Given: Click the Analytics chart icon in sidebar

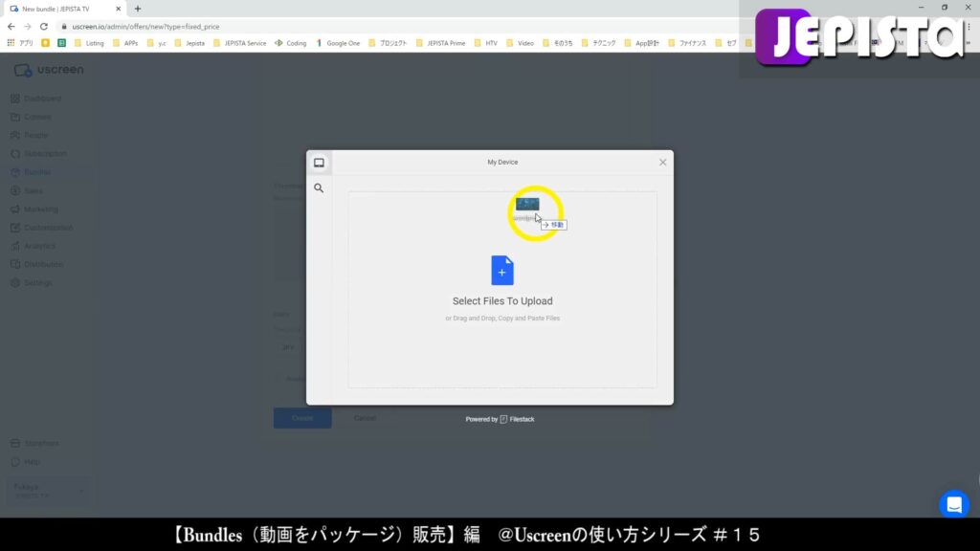Looking at the screenshot, I should [15, 246].
